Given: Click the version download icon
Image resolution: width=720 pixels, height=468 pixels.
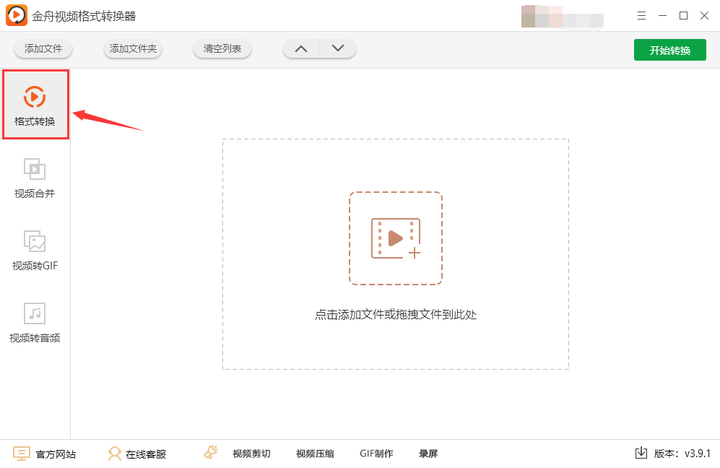Looking at the screenshot, I should pyautogui.click(x=641, y=453).
